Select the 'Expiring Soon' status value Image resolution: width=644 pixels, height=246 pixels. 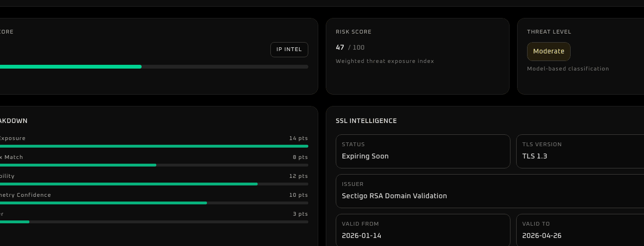pos(365,156)
